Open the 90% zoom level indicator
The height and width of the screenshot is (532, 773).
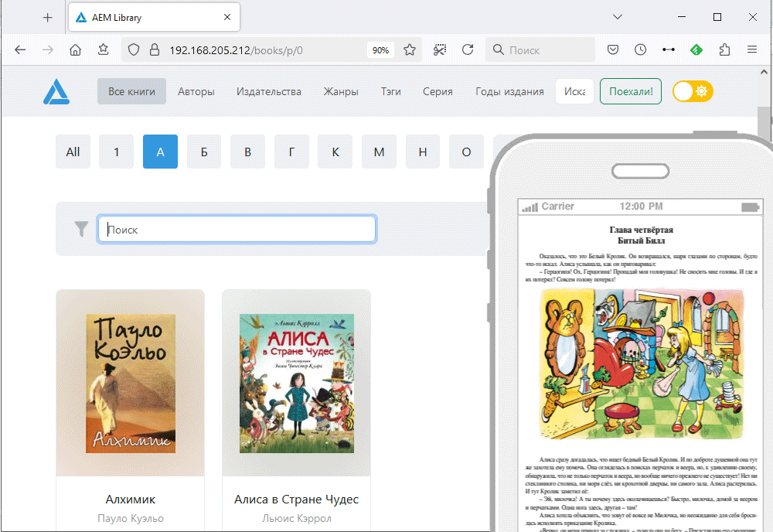[x=380, y=50]
